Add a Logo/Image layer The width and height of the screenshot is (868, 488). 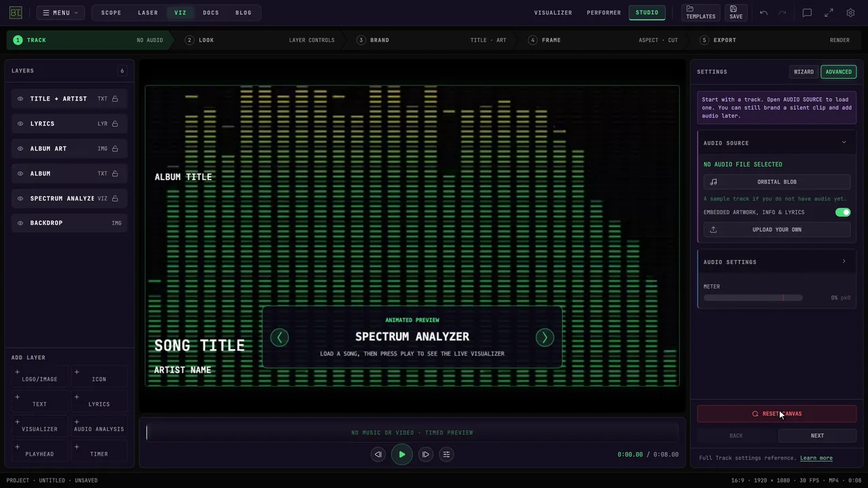click(x=40, y=375)
